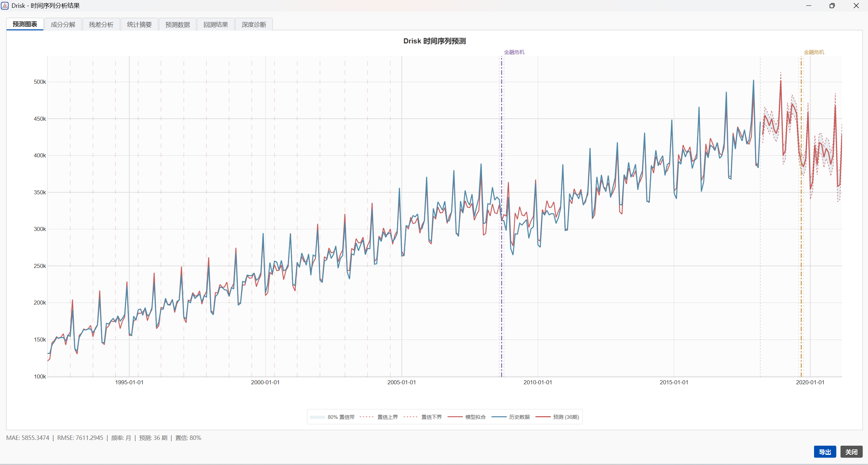
Task: Click the 关闭 button
Action: coord(851,452)
